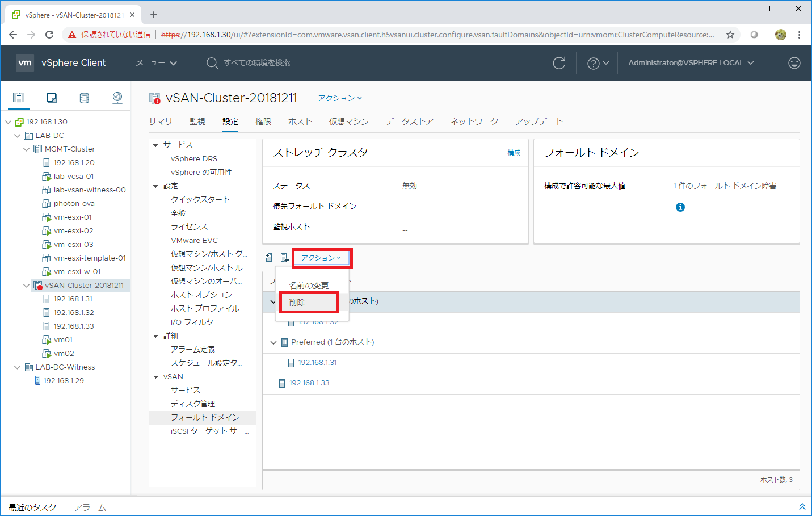Click the fault domain アクション button

tap(322, 258)
